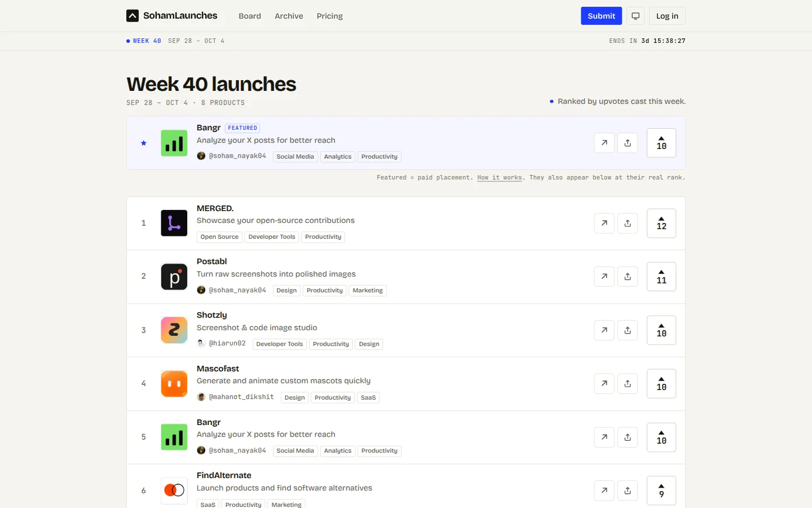Open the MERGED. product logo thumbnail
Viewport: 812px width, 508px height.
pos(174,223)
